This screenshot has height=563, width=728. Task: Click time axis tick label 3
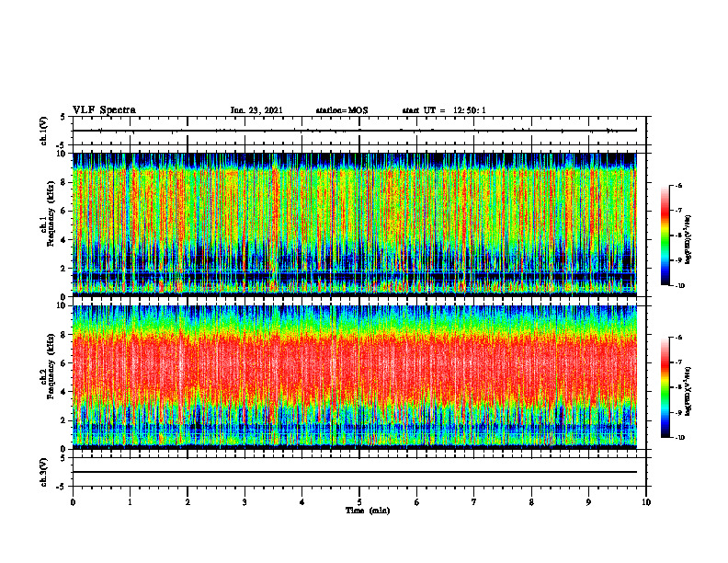(245, 502)
